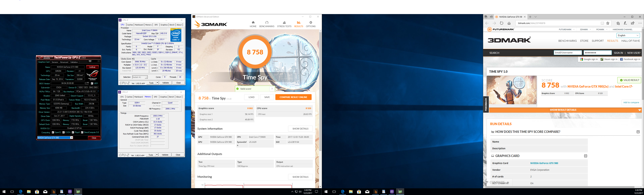Image resolution: width=644 pixels, height=195 pixels.
Task: Click the Google sign in link
Action: pos(589,59)
